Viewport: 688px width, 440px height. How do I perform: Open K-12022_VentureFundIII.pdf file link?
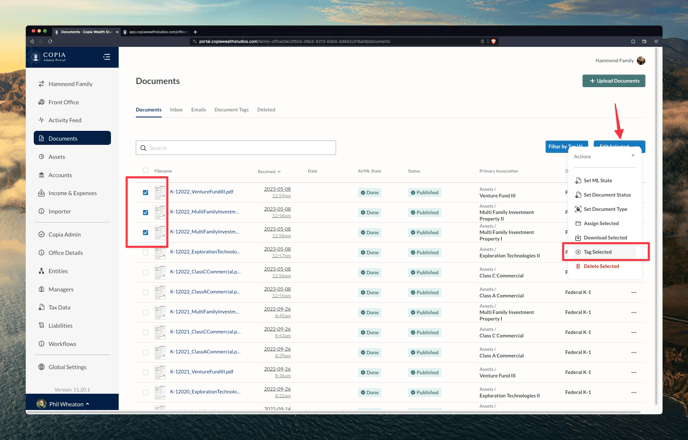pos(201,192)
